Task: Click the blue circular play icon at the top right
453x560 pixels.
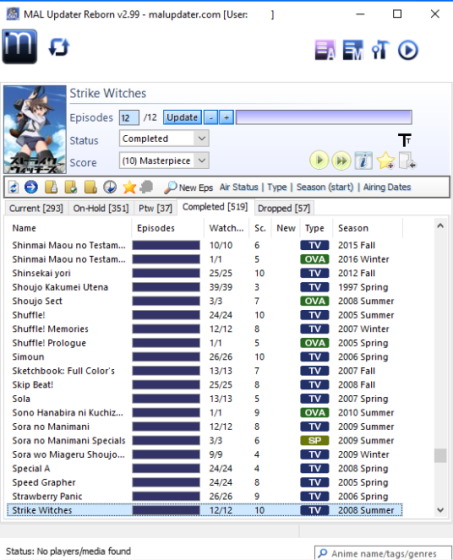Action: point(408,50)
